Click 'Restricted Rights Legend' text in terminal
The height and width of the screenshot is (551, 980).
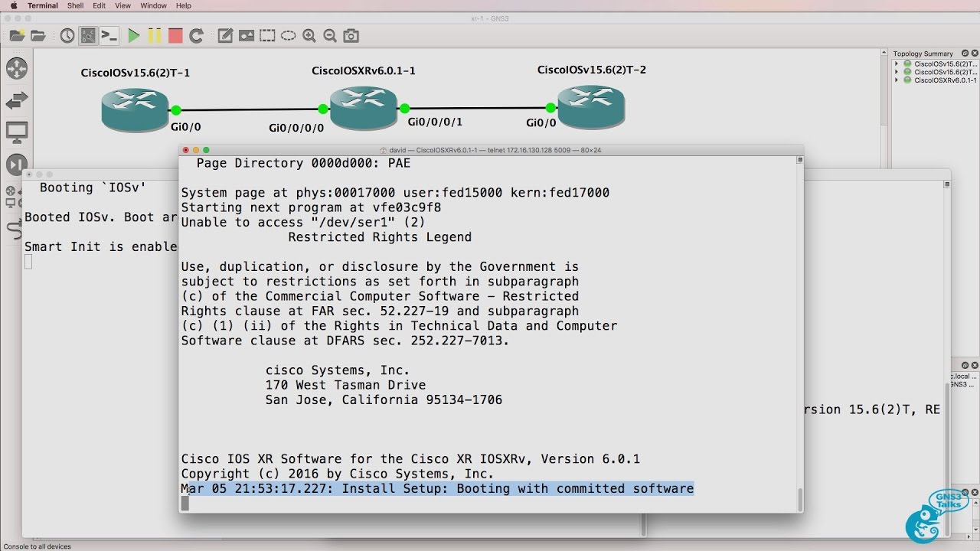point(380,237)
